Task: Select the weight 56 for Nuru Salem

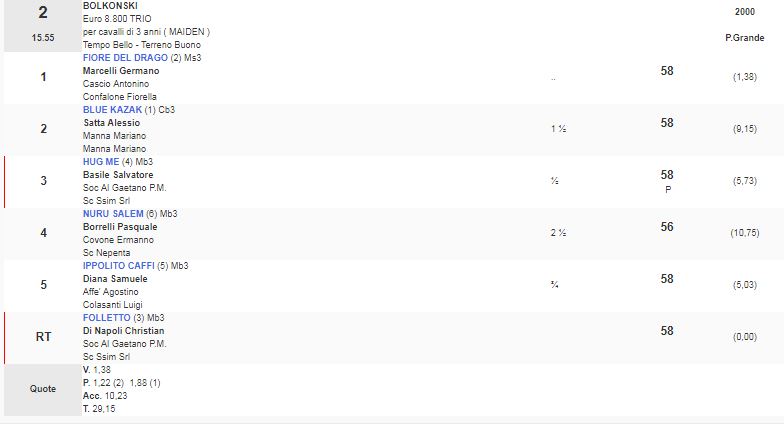Action: 667,227
